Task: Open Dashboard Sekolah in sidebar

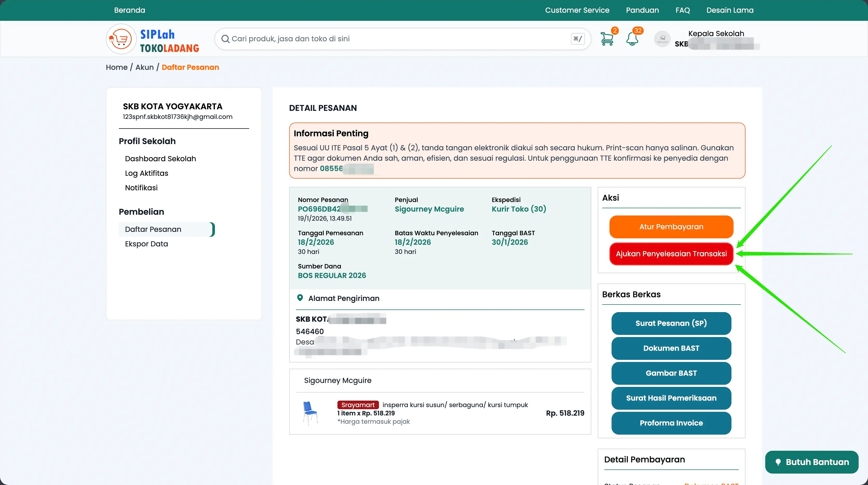Action: (160, 158)
